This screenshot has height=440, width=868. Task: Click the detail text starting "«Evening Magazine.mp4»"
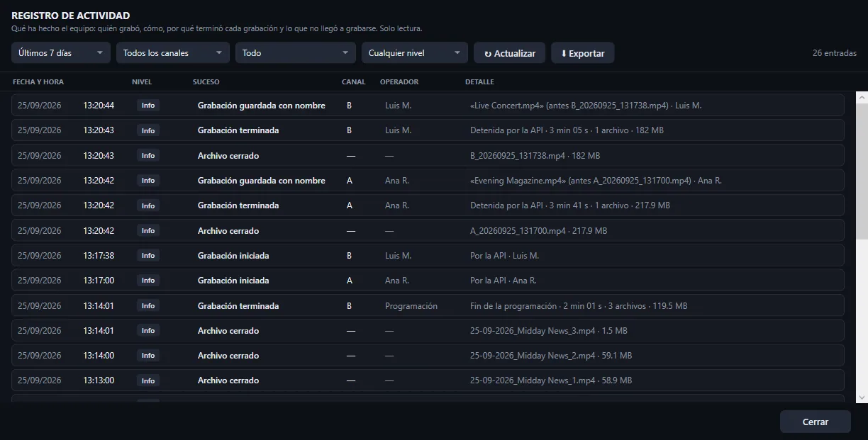(x=596, y=181)
